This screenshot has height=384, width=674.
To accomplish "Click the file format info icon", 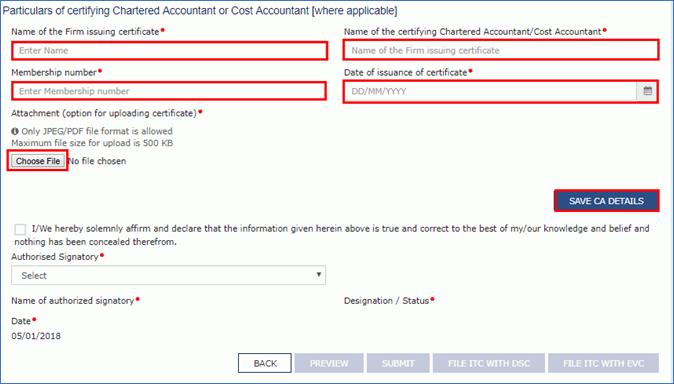I will point(15,131).
